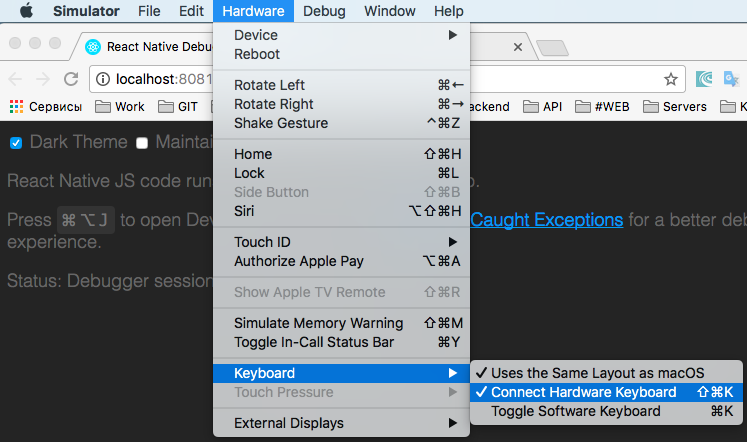747x442 pixels.
Task: Select the React Native Debugger tab
Action: point(148,47)
